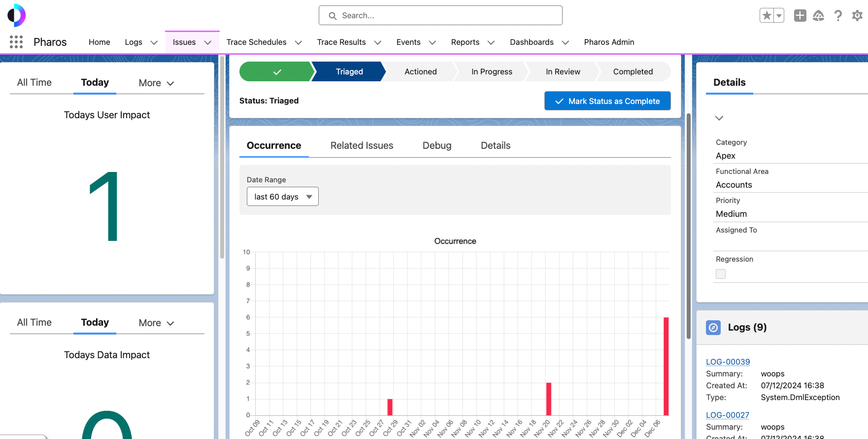Viewport: 868px width, 439px height.
Task: Focus the global Search field
Action: [440, 15]
